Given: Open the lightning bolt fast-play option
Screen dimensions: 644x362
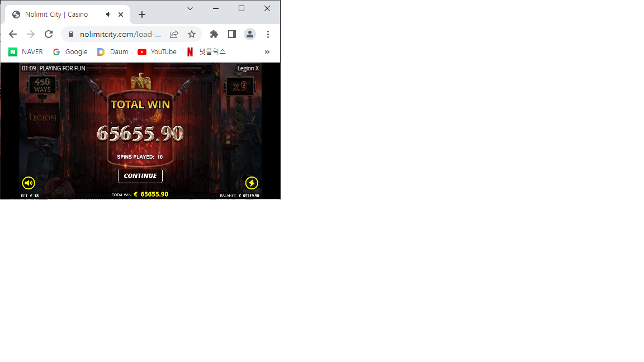Looking at the screenshot, I should tap(252, 183).
